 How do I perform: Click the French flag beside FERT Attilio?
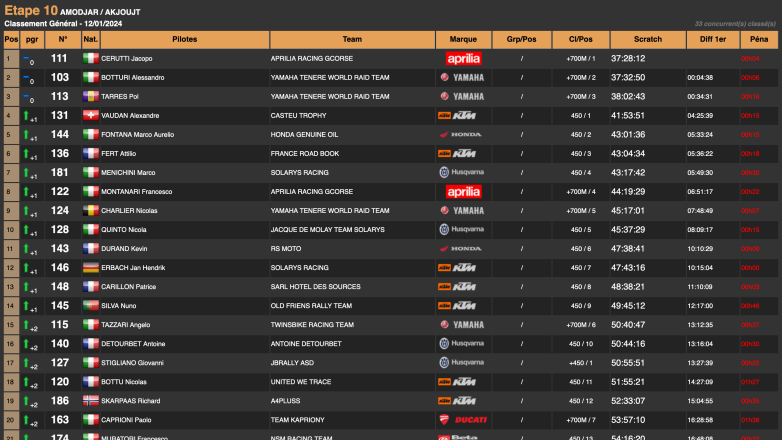91,153
